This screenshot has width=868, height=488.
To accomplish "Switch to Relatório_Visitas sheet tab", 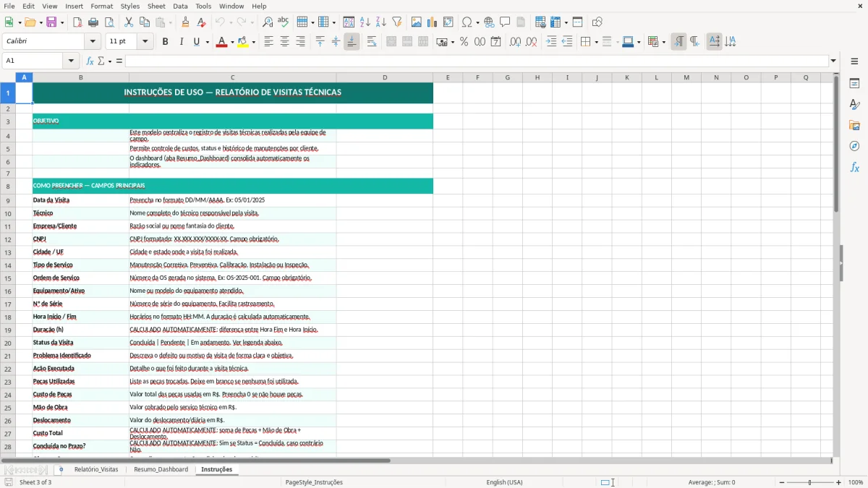I will (96, 469).
